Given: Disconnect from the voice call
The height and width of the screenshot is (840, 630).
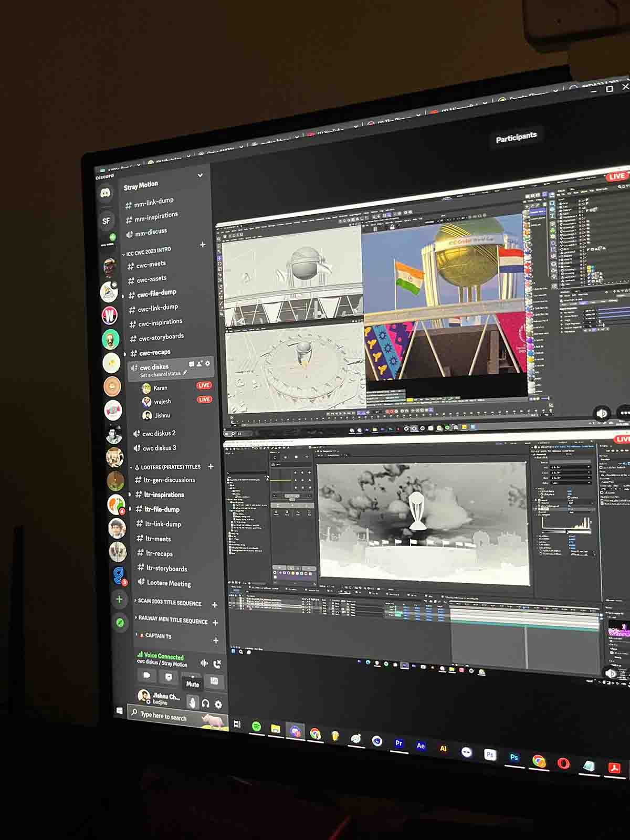Looking at the screenshot, I should [217, 664].
